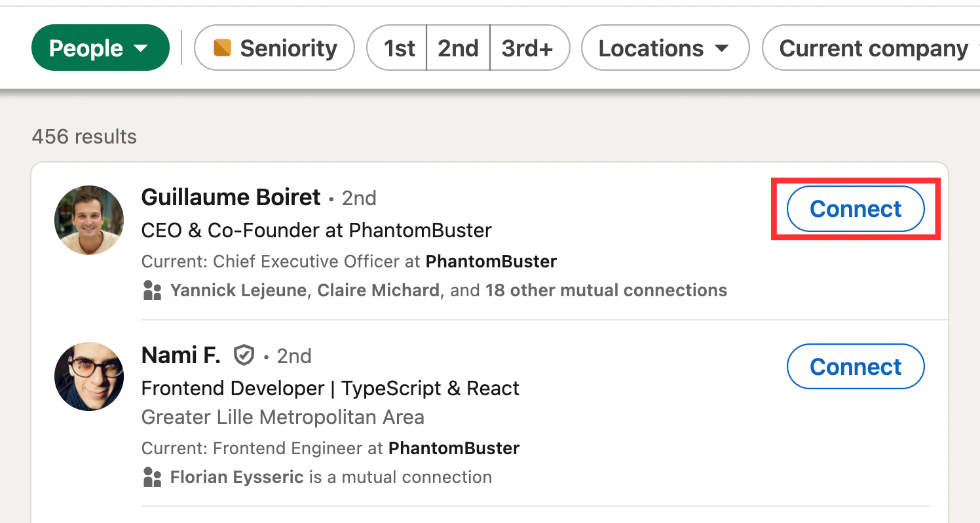
Task: Click Nami F.'s profile photo
Action: (89, 376)
